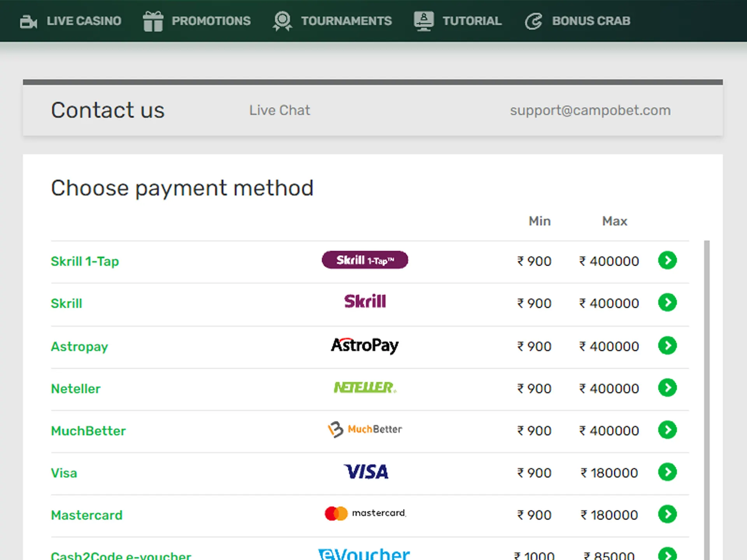Click the MuchBetter logo

(365, 429)
